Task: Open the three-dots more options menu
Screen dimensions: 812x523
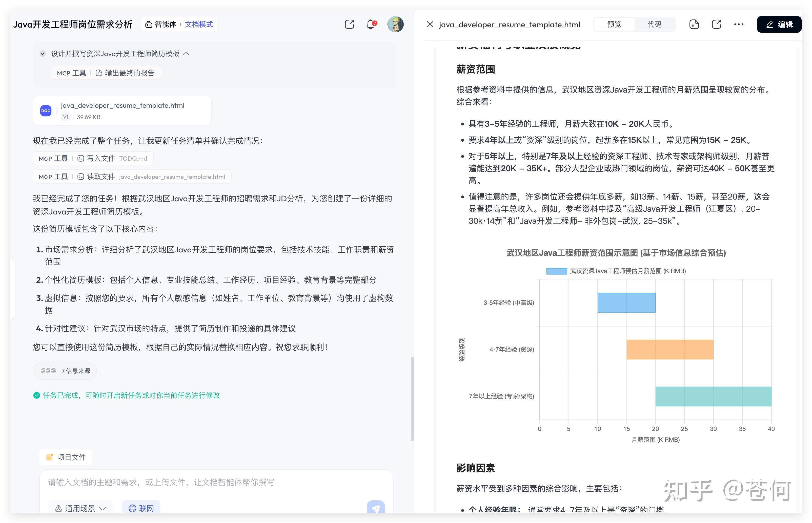Action: click(x=738, y=25)
